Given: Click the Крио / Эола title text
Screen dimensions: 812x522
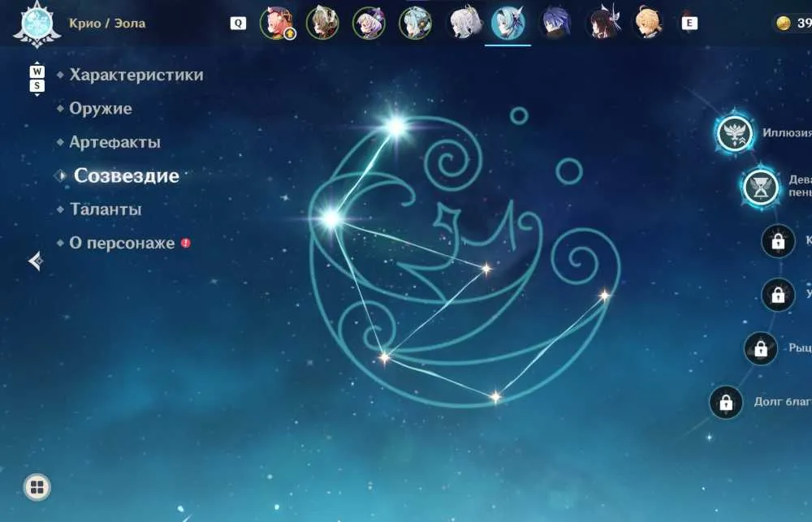Looking at the screenshot, I should 107,24.
